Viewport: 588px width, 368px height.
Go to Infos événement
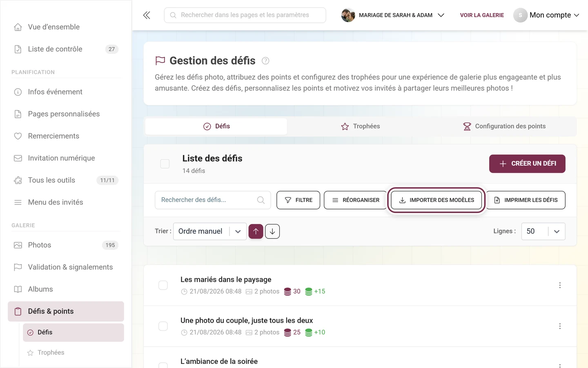[66, 92]
